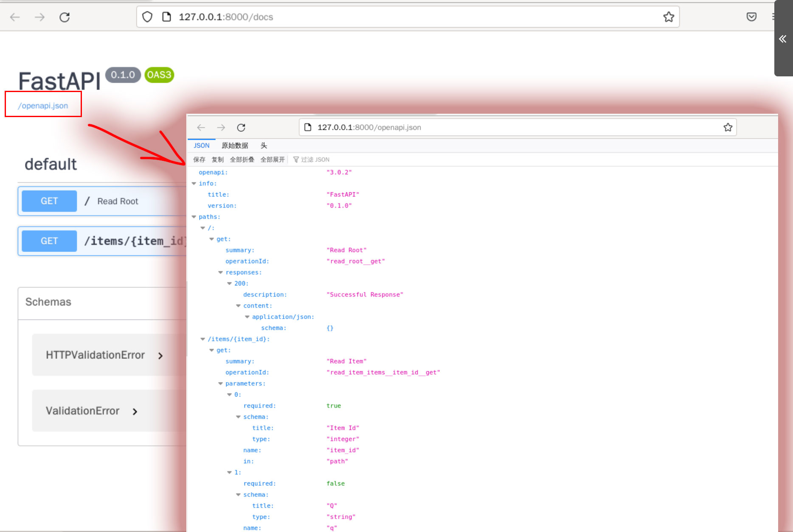Collapse the info: node

[194, 183]
